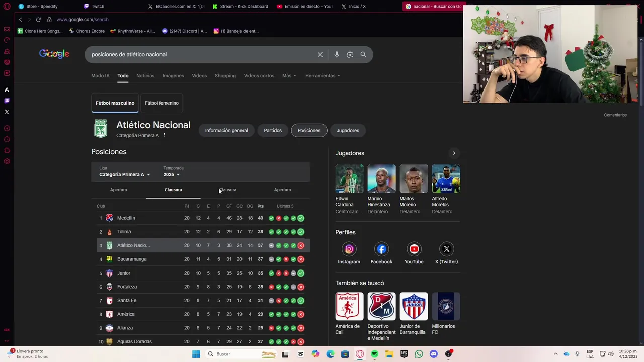644x362 pixels.
Task: Open the Información general button
Action: pos(226,130)
